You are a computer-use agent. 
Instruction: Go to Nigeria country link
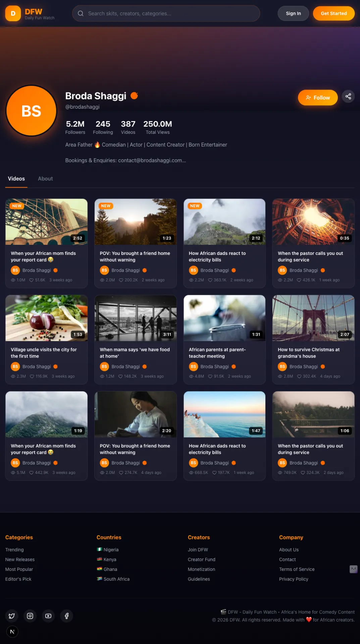click(x=111, y=550)
